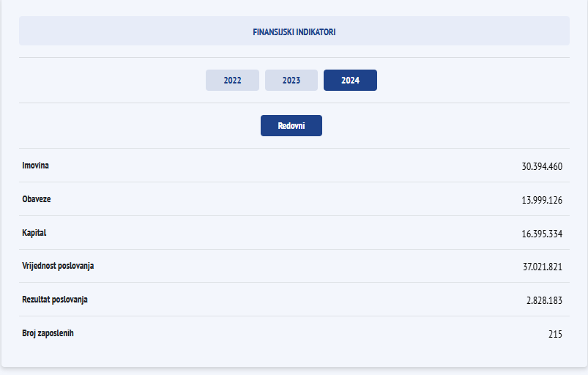Click the Imovina row label
This screenshot has height=375, width=588.
pyautogui.click(x=36, y=166)
